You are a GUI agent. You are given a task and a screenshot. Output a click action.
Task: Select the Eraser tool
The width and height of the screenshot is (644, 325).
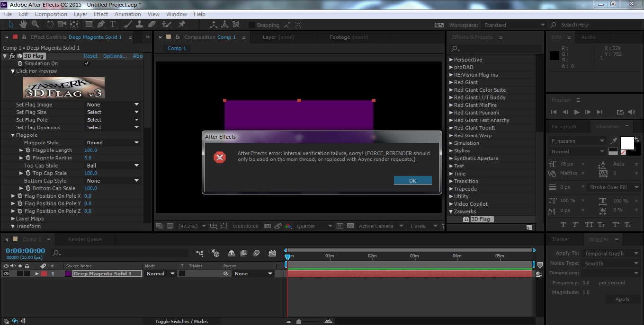coord(152,24)
